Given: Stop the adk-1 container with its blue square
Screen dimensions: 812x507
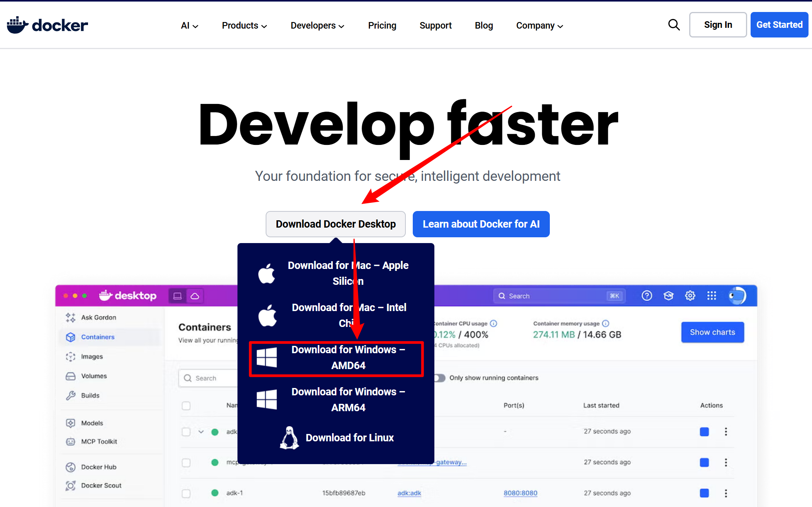Looking at the screenshot, I should coord(704,493).
